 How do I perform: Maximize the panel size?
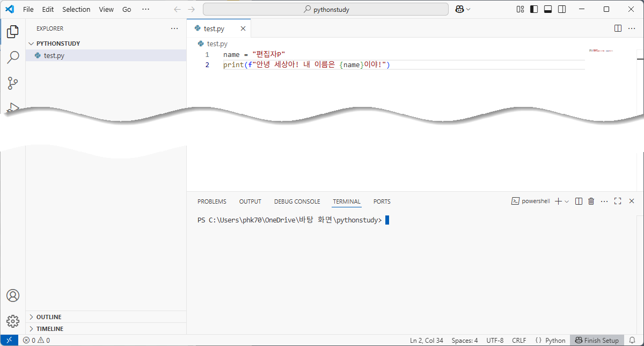click(x=618, y=201)
